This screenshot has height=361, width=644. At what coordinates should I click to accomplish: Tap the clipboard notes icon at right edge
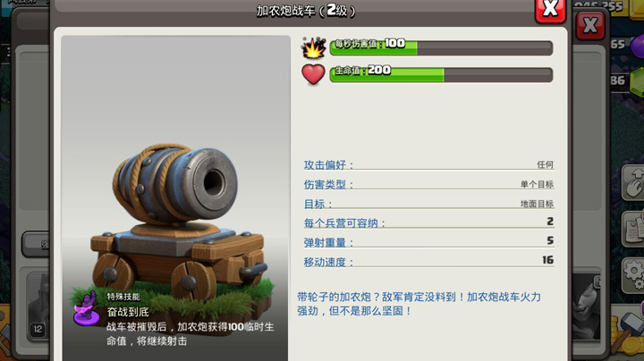click(634, 230)
